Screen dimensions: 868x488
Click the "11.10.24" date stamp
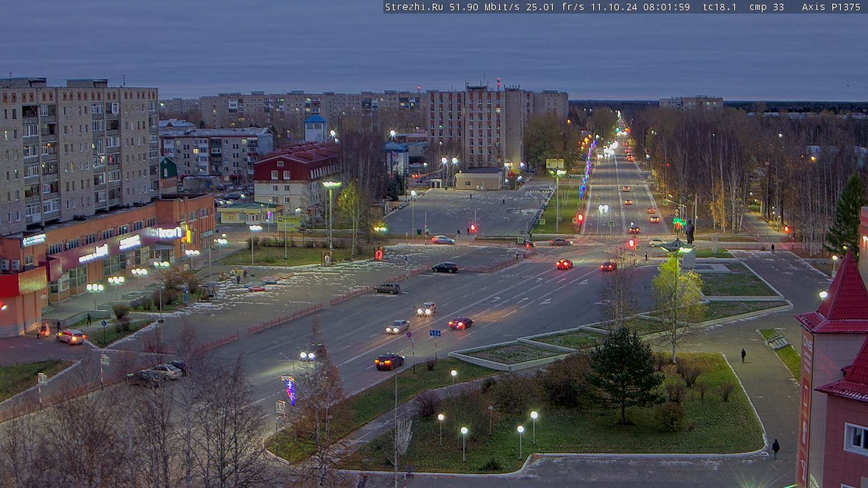tap(614, 7)
